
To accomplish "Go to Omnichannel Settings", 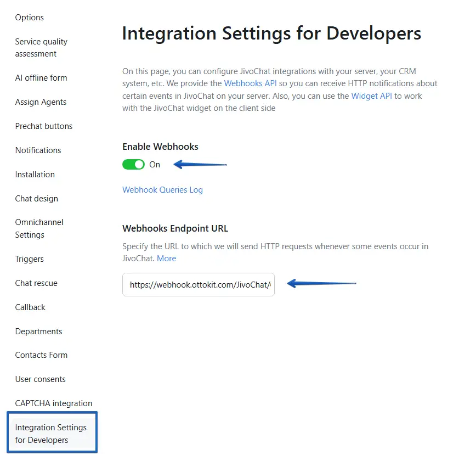I will coord(39,229).
